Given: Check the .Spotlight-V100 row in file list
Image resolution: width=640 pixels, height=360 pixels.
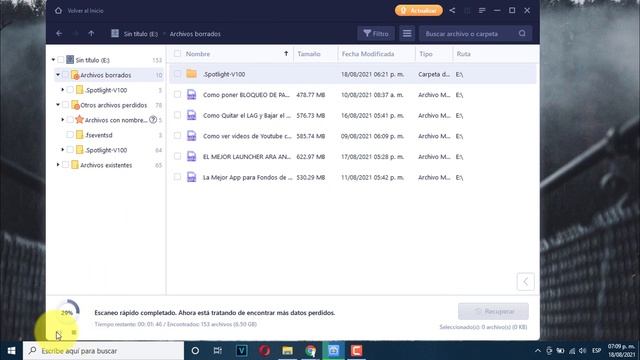Looking at the screenshot, I should (x=177, y=74).
